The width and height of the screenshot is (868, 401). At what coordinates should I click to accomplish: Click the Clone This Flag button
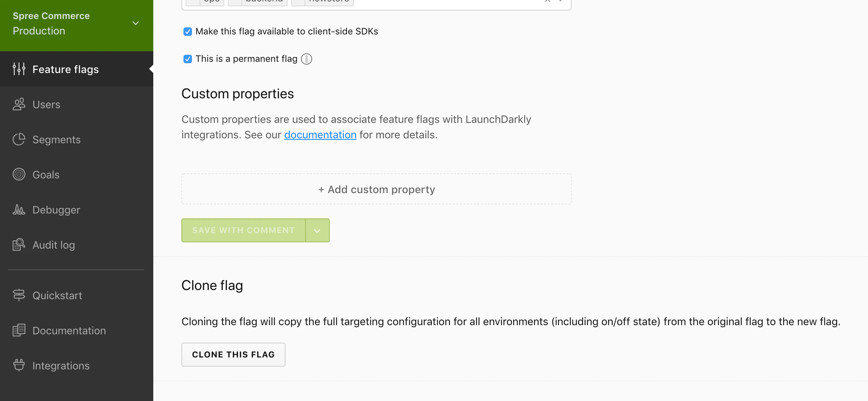click(x=233, y=354)
